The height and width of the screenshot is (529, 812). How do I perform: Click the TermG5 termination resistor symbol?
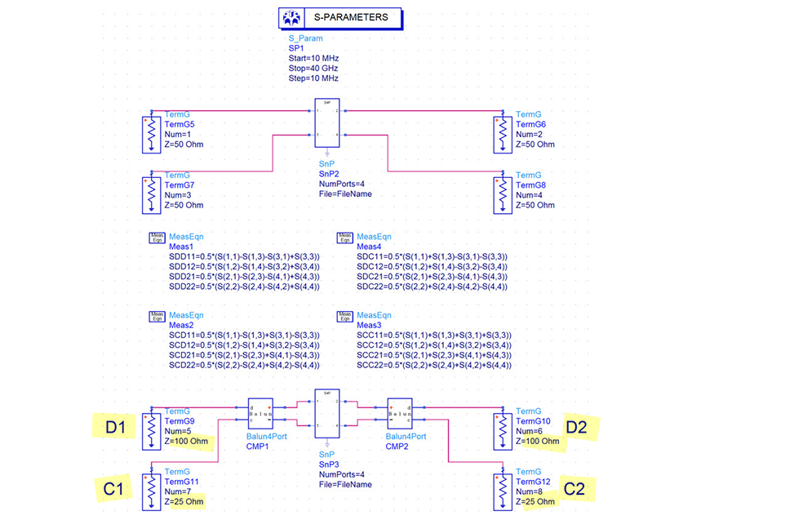(x=151, y=134)
